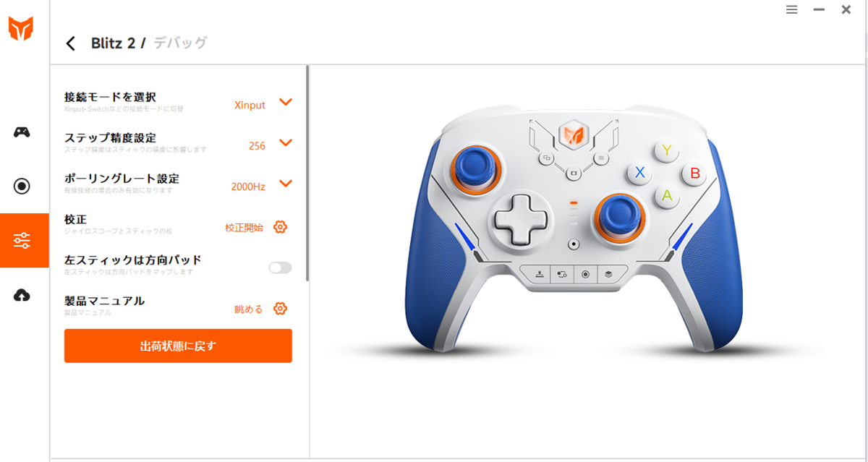
Task: Click the デバッグ breadcrumb label
Action: [180, 43]
